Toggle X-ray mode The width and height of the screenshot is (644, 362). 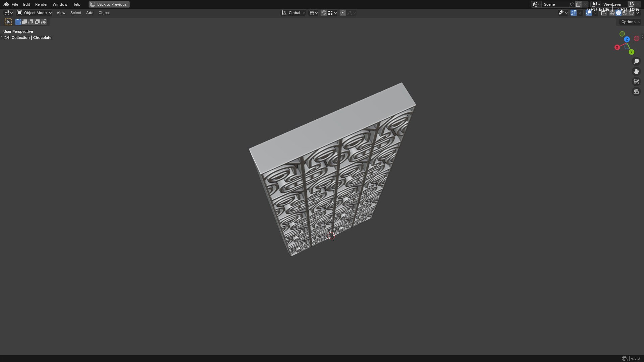tap(604, 13)
